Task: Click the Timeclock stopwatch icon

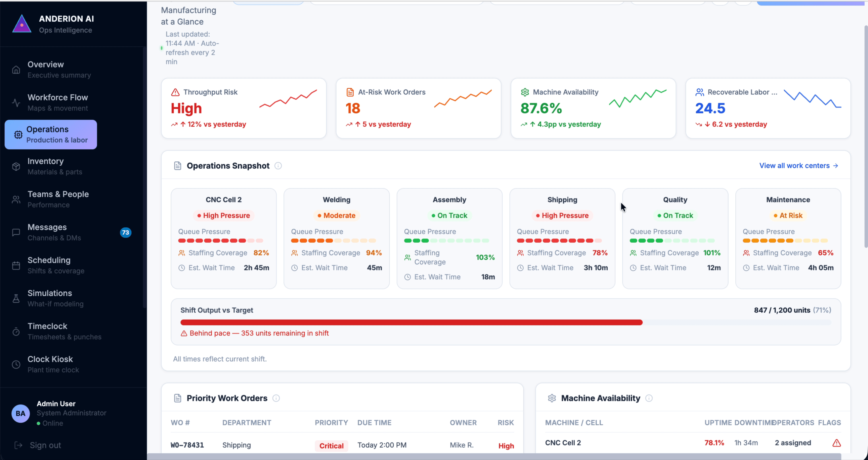Action: click(16, 332)
